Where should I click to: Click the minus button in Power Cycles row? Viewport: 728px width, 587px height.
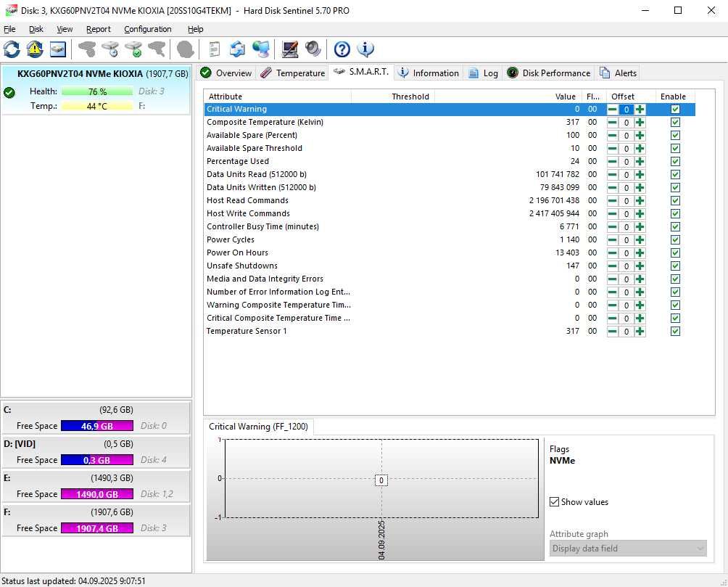click(613, 240)
